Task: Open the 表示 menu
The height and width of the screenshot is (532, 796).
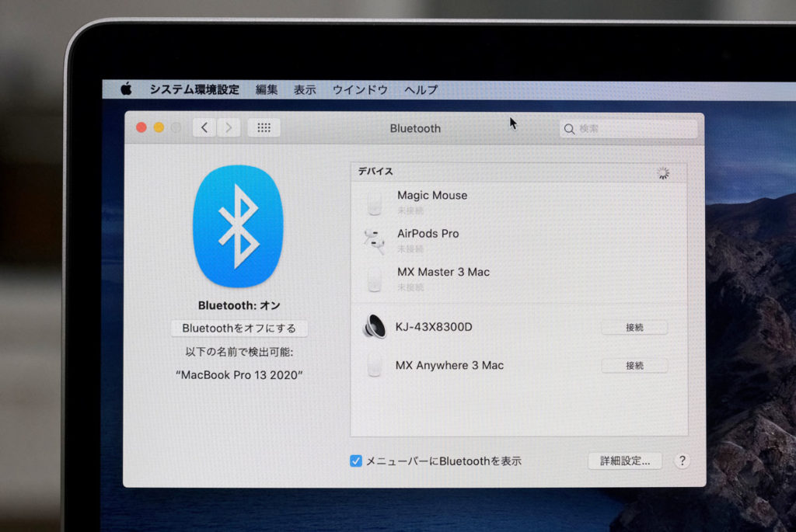Action: [x=305, y=90]
